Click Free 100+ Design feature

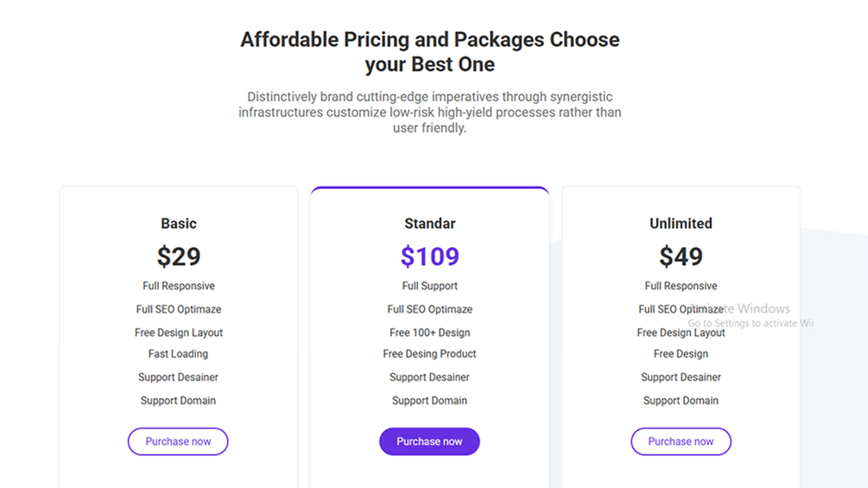tap(429, 333)
